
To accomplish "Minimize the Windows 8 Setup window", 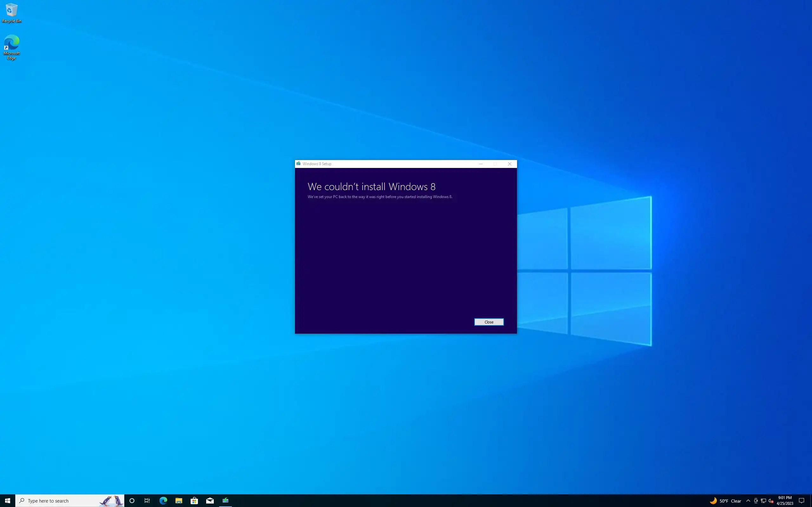I will (x=481, y=164).
